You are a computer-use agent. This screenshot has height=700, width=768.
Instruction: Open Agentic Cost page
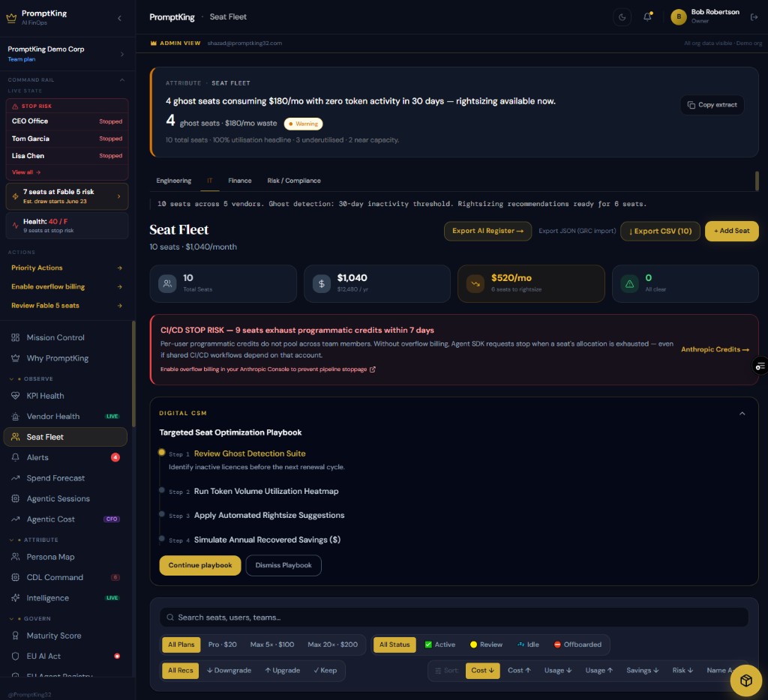click(65, 519)
